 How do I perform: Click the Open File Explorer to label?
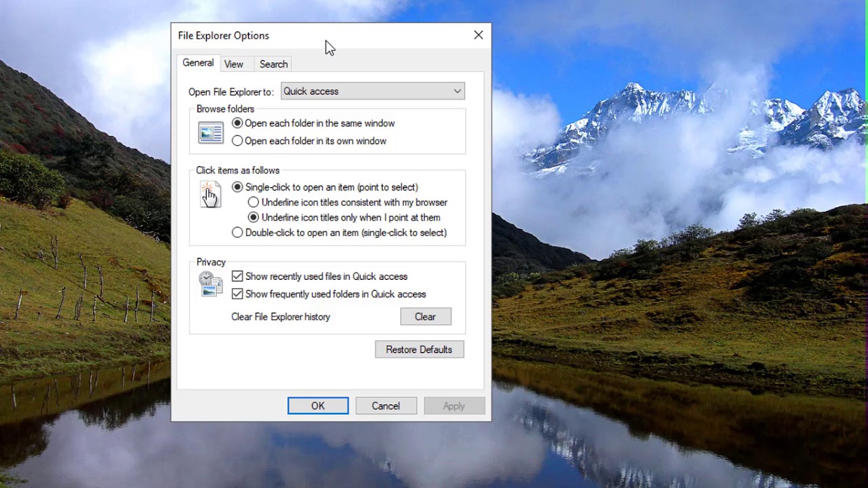[231, 92]
